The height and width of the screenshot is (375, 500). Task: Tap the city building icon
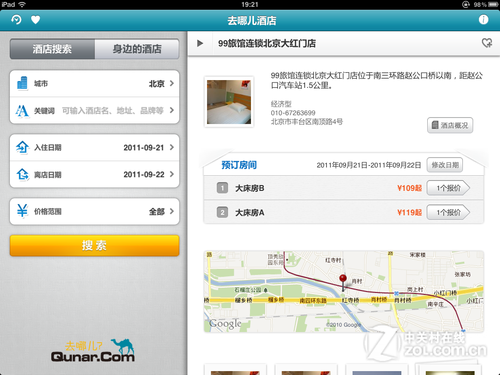click(x=22, y=83)
